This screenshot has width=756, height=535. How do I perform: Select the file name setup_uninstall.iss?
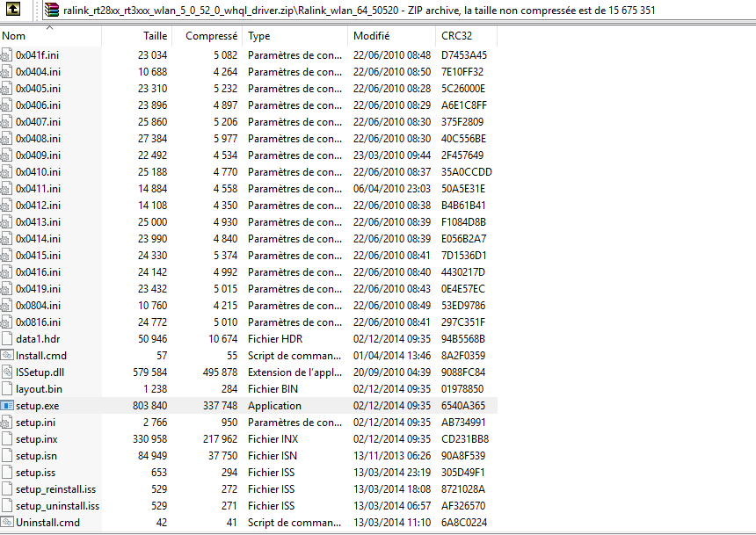pyautogui.click(x=57, y=506)
